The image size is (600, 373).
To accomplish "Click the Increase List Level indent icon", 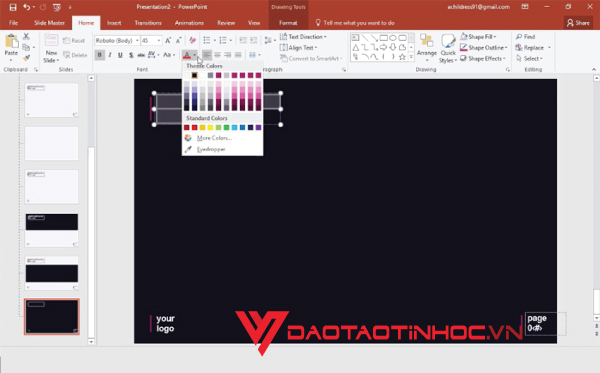I will (x=253, y=40).
